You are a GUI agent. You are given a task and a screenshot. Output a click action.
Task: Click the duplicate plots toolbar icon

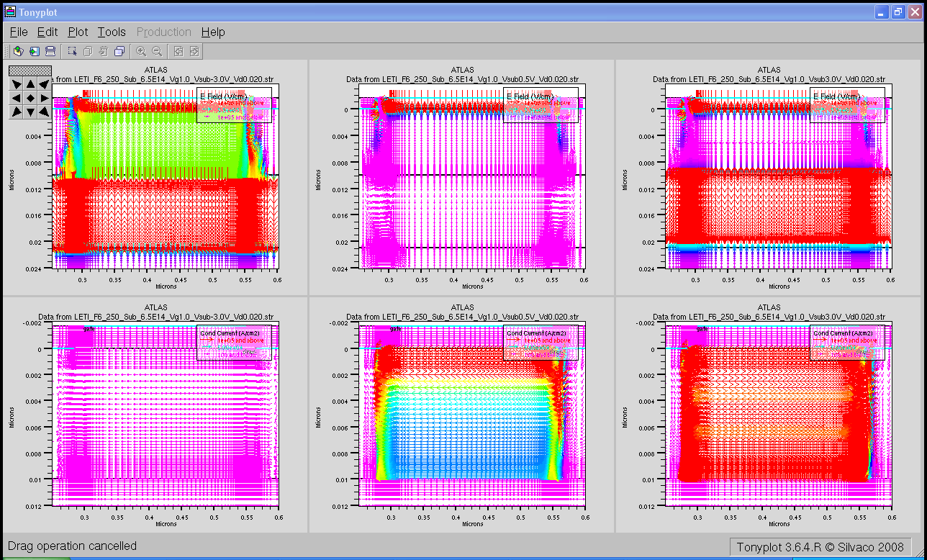(119, 51)
